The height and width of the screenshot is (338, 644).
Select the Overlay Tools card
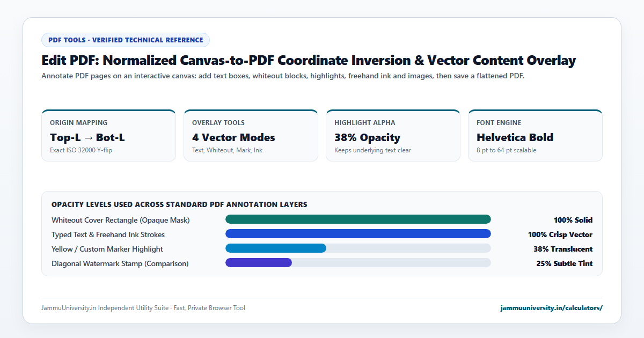251,135
